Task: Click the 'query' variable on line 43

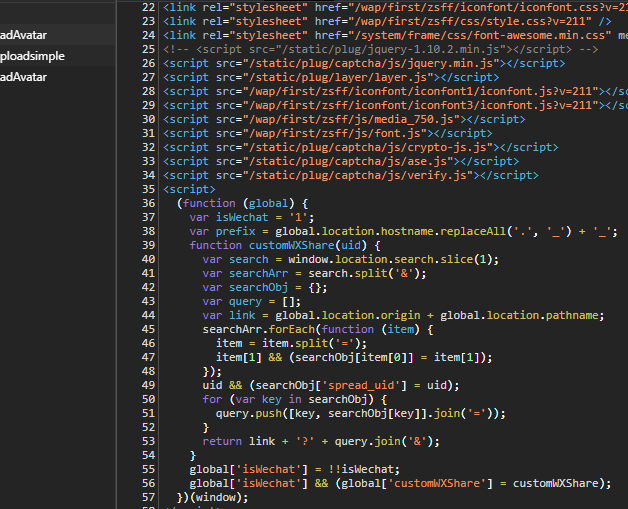Action: point(245,301)
